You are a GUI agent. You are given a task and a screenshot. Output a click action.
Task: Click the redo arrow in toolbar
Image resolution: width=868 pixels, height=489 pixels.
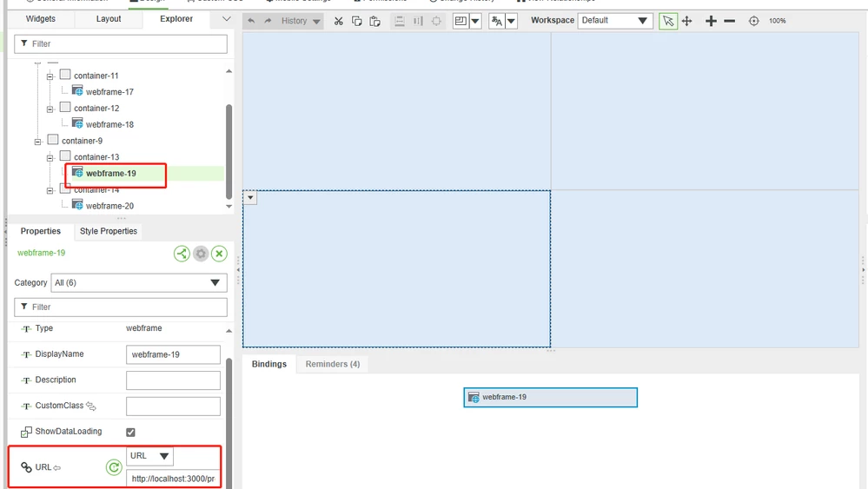[x=268, y=21]
